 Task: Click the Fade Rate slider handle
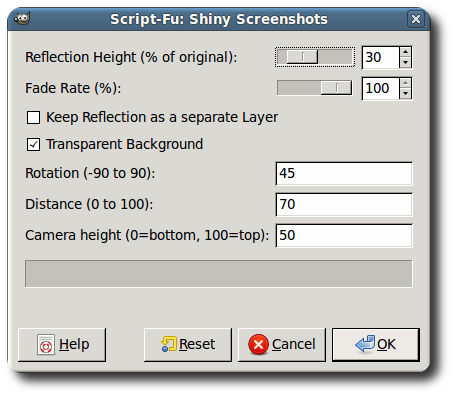coord(336,88)
